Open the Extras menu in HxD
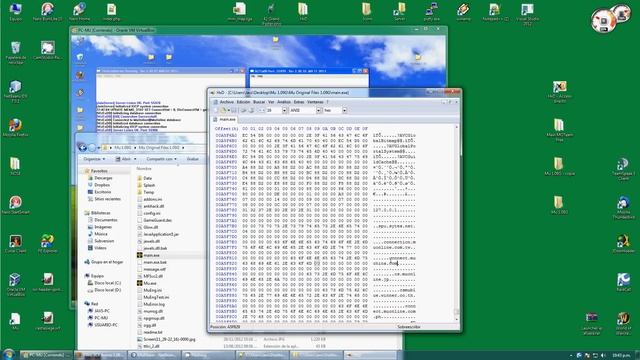640x360 pixels. (299, 102)
